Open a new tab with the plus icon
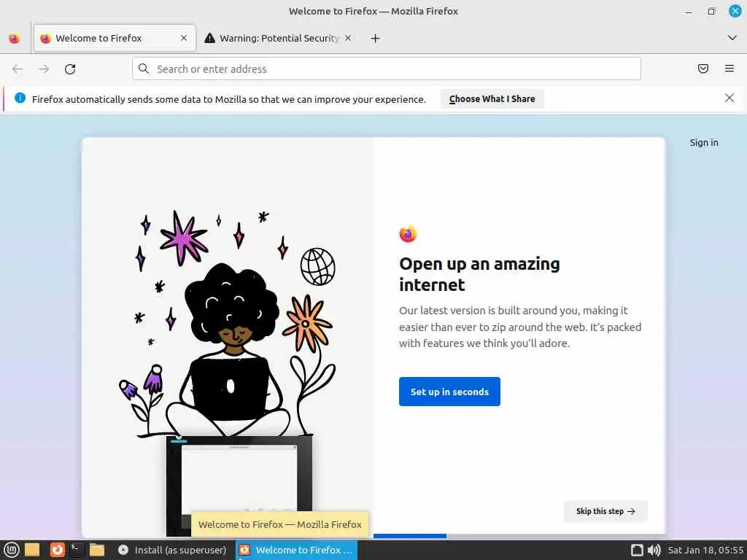This screenshot has width=747, height=560. click(x=376, y=39)
